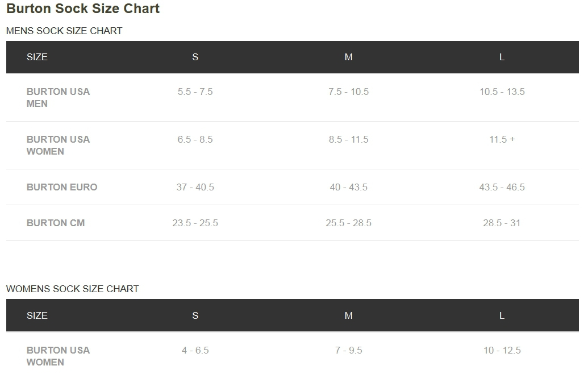Click the Burton Sock Size Chart heading
The width and height of the screenshot is (588, 374).
point(83,9)
